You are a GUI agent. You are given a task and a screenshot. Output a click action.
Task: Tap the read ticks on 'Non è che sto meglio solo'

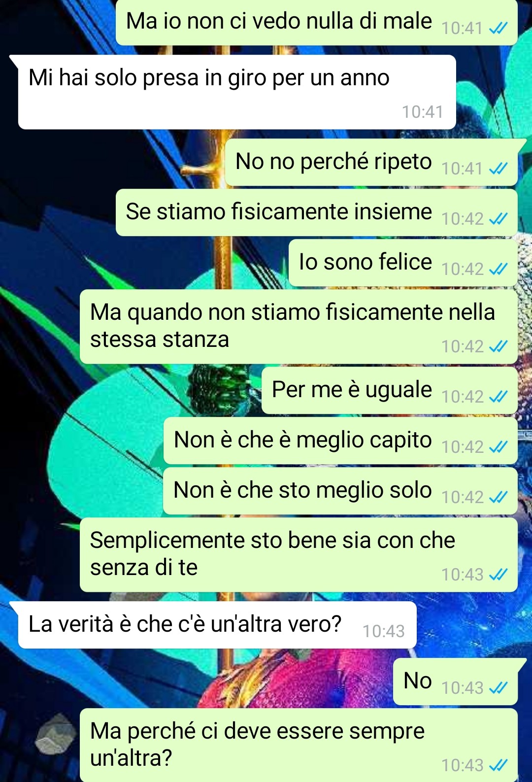tap(498, 497)
